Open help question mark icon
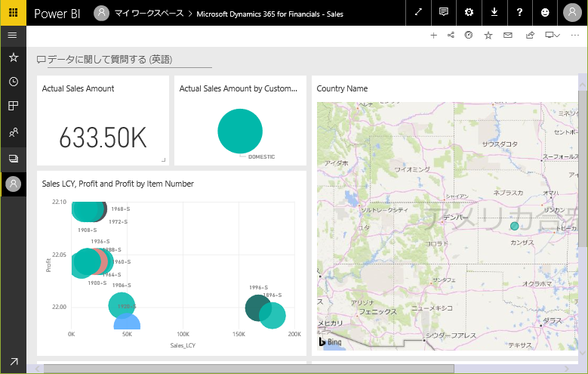The image size is (588, 374). [x=519, y=12]
